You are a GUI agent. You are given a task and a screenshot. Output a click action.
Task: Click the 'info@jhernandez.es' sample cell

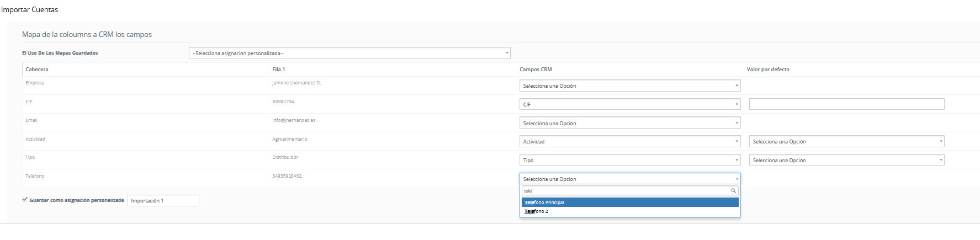(294, 120)
